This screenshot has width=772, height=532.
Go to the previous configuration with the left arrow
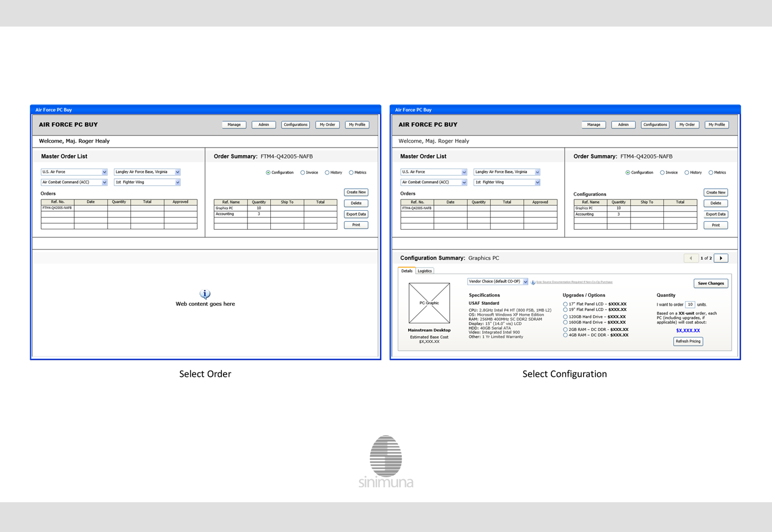(x=691, y=258)
